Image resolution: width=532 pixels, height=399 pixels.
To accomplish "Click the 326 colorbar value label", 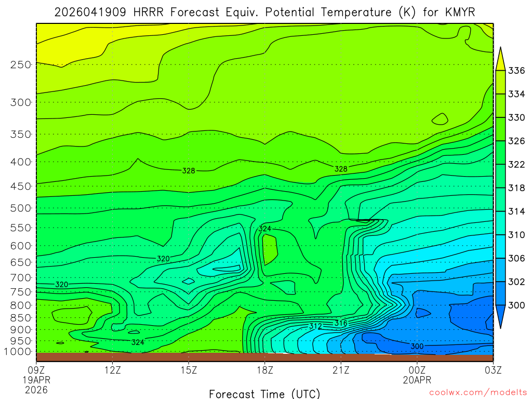I will 516,141.
